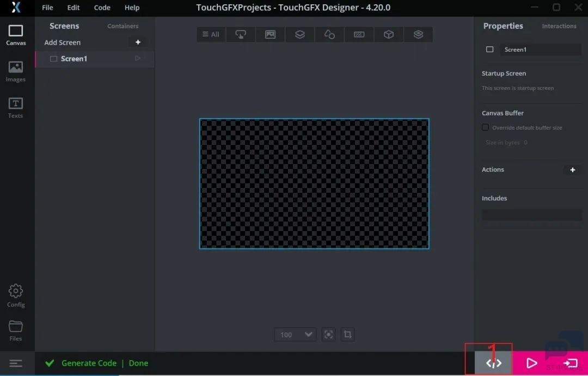Open the Custom Containers widget category

coord(419,34)
